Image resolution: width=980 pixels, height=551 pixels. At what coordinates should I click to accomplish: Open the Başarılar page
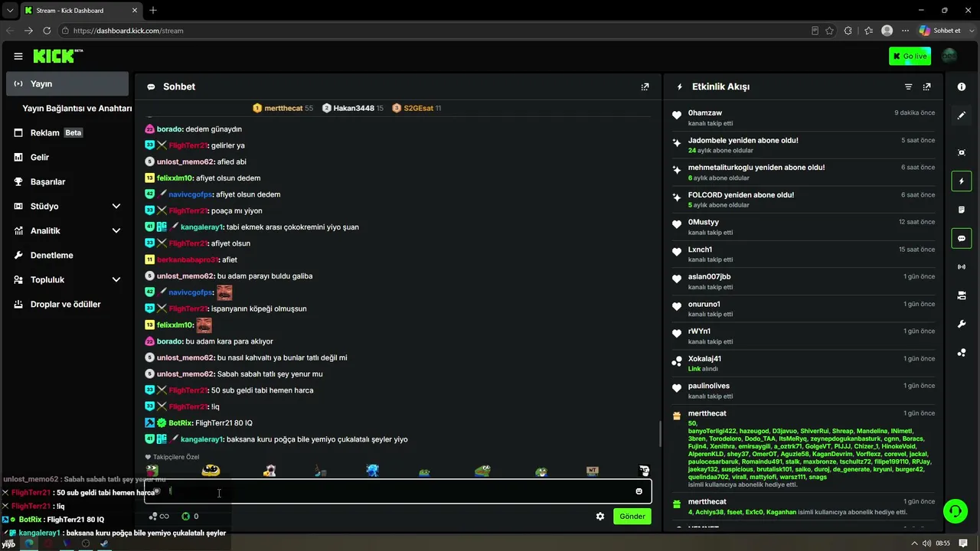click(x=67, y=181)
